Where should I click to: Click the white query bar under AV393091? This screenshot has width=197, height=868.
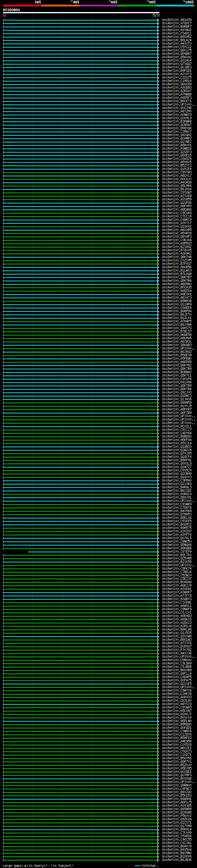click(x=81, y=13)
